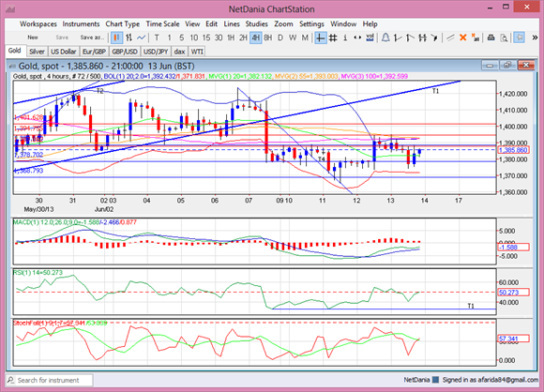Open the Time Scale menu

click(x=162, y=24)
